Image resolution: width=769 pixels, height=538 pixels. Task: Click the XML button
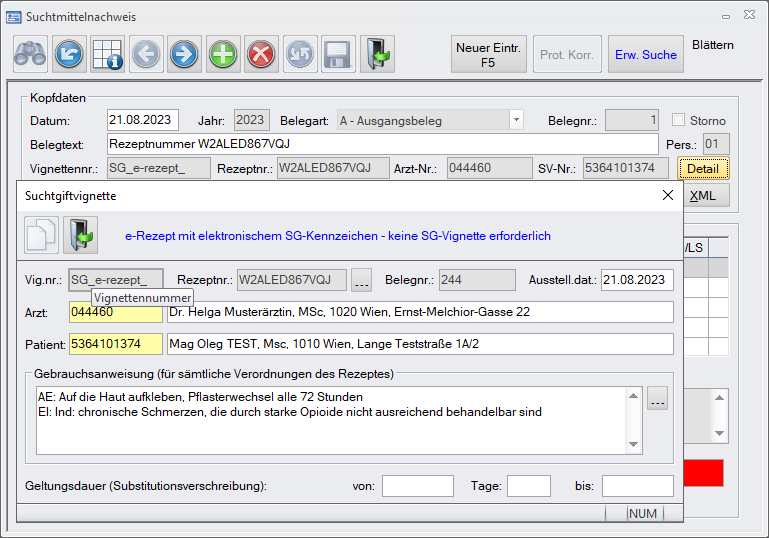pos(703,195)
